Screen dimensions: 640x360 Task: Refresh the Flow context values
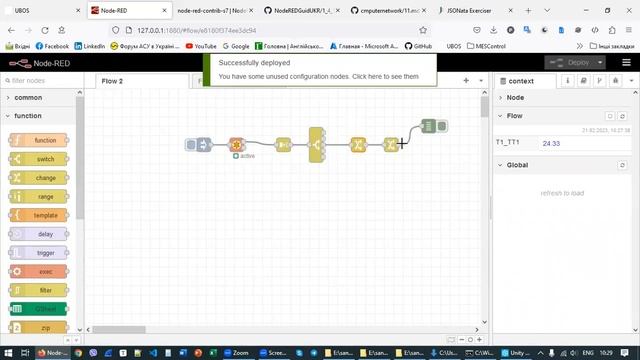(x=622, y=116)
